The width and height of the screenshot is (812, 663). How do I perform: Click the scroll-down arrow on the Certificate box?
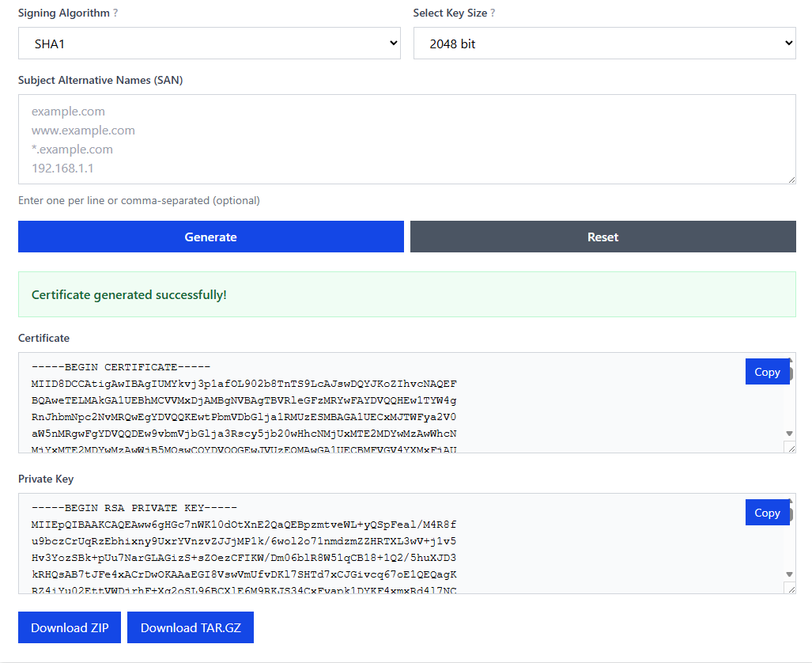[x=789, y=434]
